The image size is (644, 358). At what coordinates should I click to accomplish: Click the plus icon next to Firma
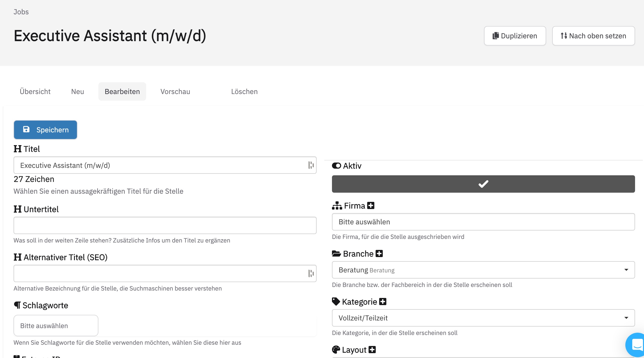point(371,205)
